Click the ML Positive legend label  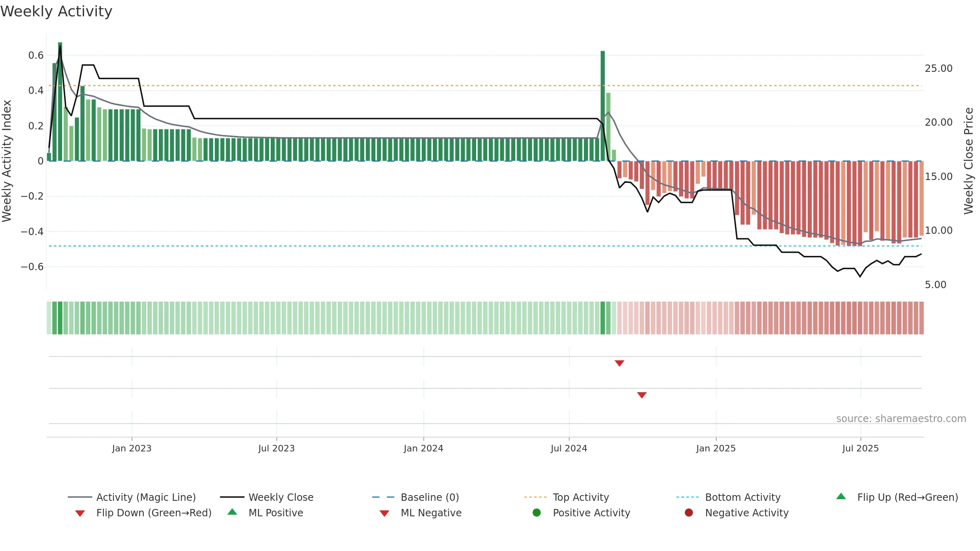276,513
